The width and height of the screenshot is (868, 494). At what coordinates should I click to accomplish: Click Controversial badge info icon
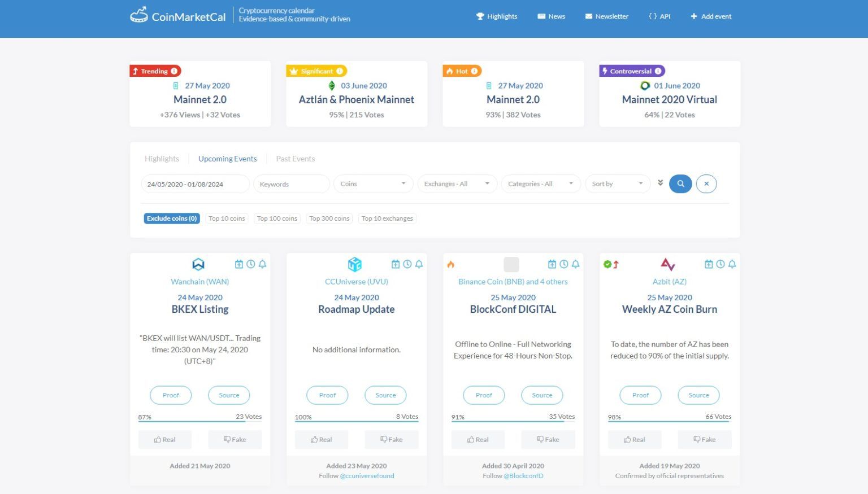tap(658, 71)
